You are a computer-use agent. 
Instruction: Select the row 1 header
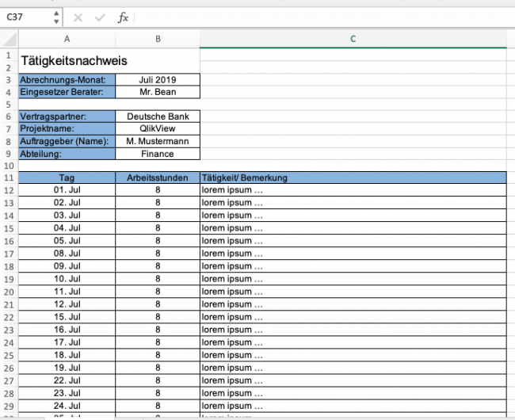click(9, 55)
